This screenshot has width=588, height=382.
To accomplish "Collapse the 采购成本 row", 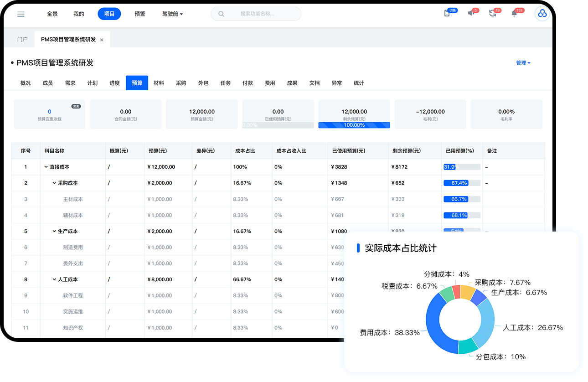I will [x=54, y=183].
